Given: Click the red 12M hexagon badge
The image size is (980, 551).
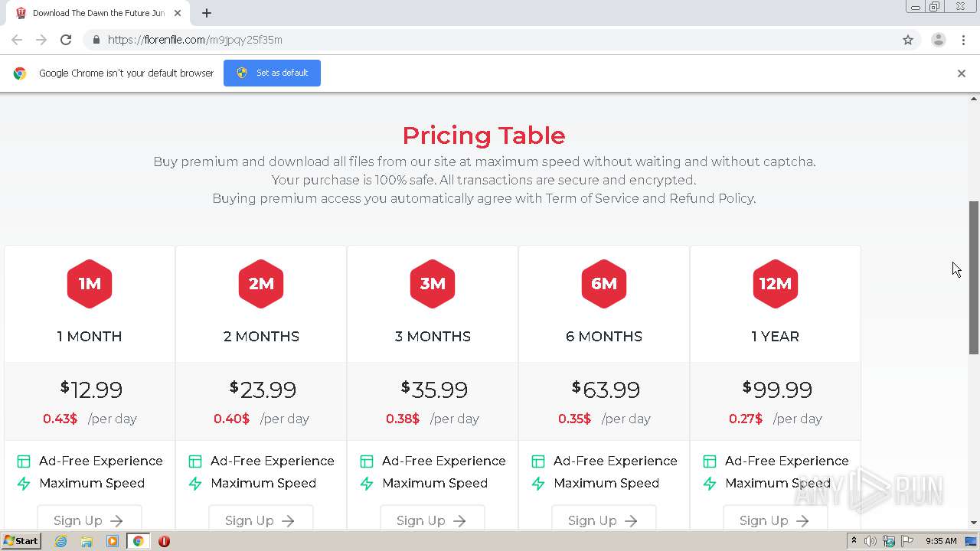Looking at the screenshot, I should (x=775, y=284).
